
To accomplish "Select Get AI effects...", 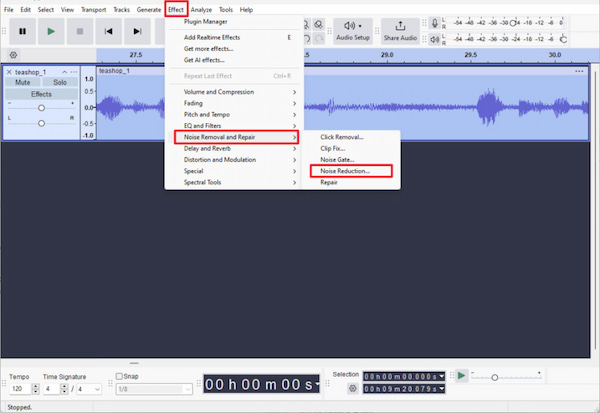I will coord(233,60).
